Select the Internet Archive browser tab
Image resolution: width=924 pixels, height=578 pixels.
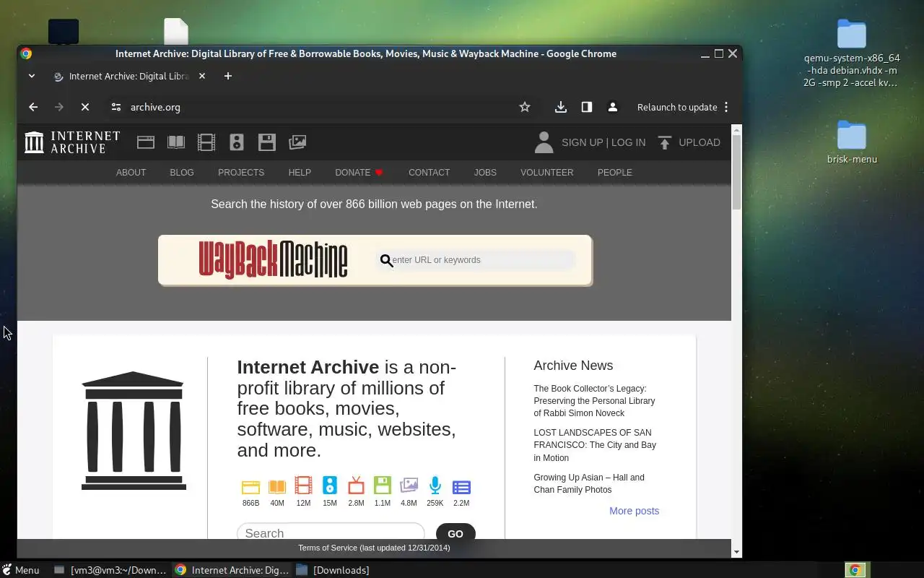tap(129, 76)
